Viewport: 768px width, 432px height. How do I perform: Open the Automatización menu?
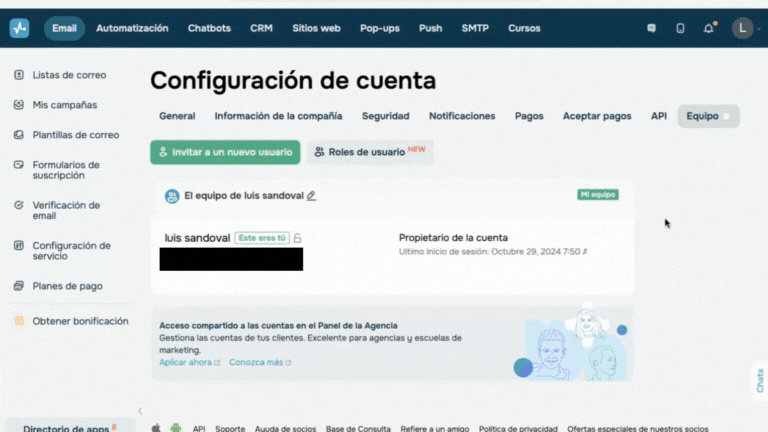pyautogui.click(x=132, y=28)
